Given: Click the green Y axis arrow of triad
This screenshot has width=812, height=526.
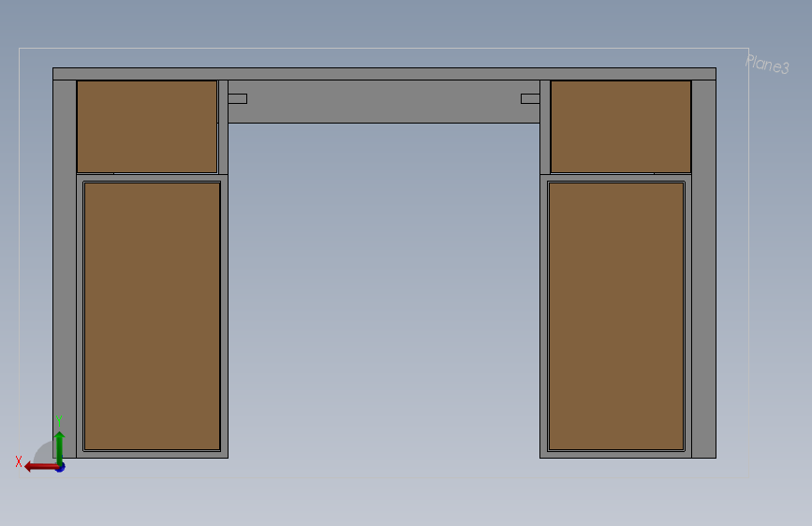Looking at the screenshot, I should [60, 447].
